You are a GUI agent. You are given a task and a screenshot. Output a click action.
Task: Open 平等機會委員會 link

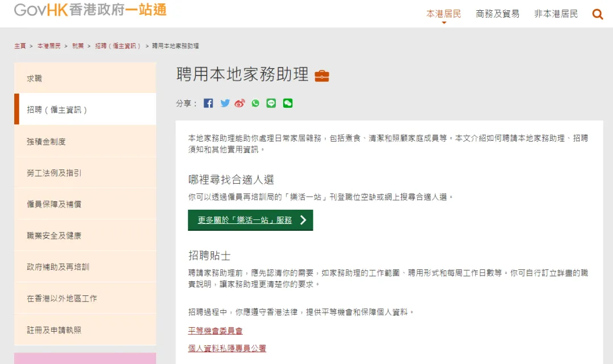coord(215,331)
